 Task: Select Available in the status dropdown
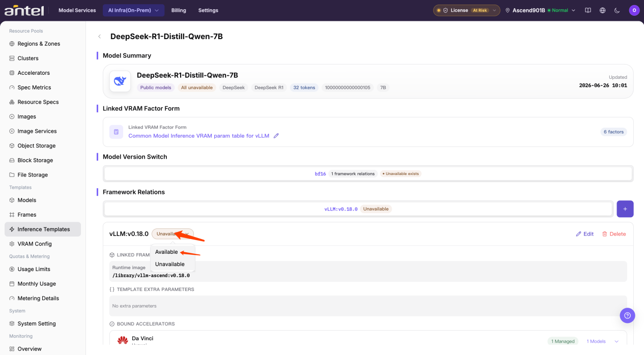(172, 252)
